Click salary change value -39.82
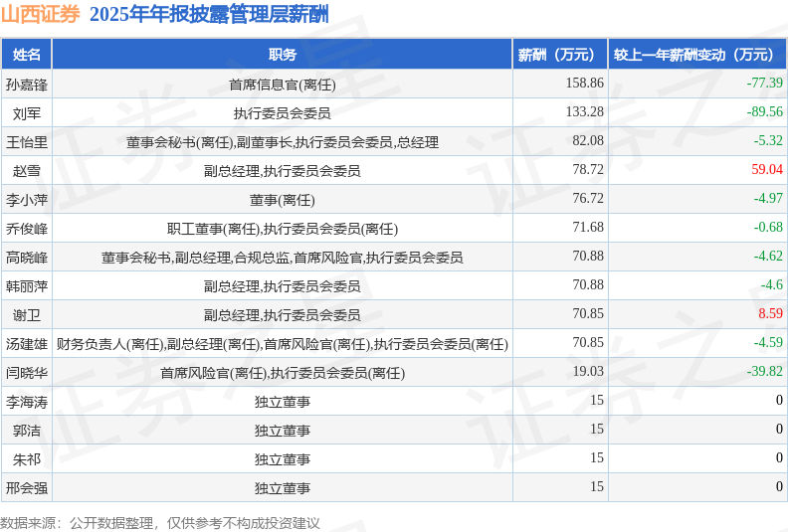This screenshot has height=532, width=788. click(764, 371)
